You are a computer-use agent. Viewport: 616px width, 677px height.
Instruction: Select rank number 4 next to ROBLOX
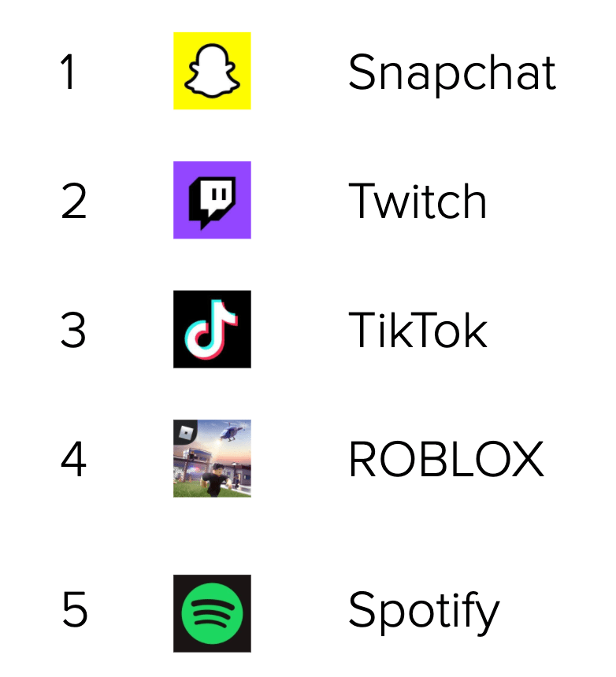73,459
